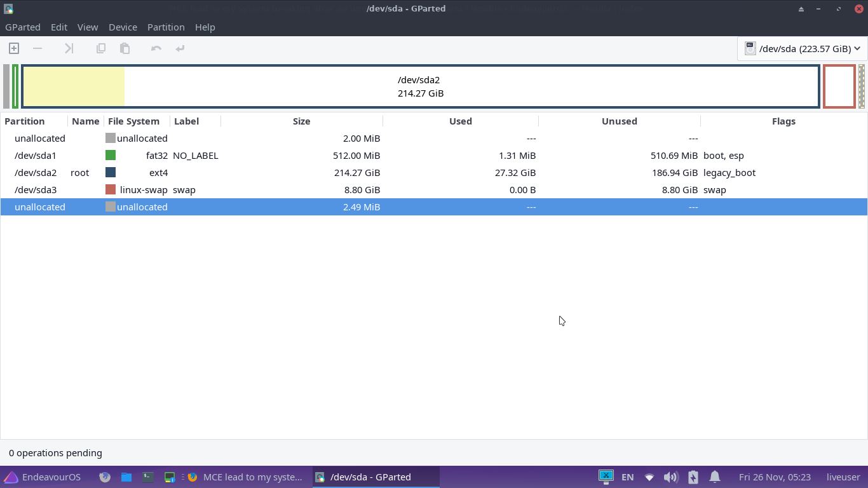Screen dimensions: 868x488
Task: Click the Undo last operation icon
Action: (x=156, y=48)
